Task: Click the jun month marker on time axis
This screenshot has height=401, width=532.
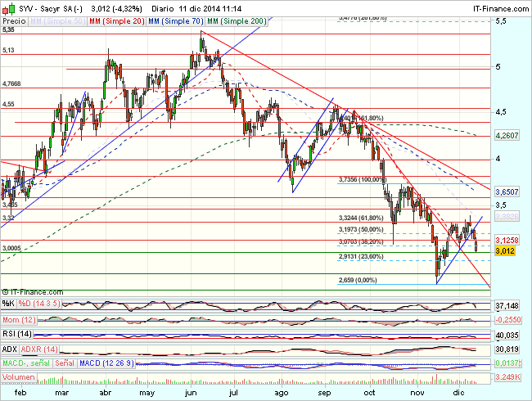Action: point(191,393)
